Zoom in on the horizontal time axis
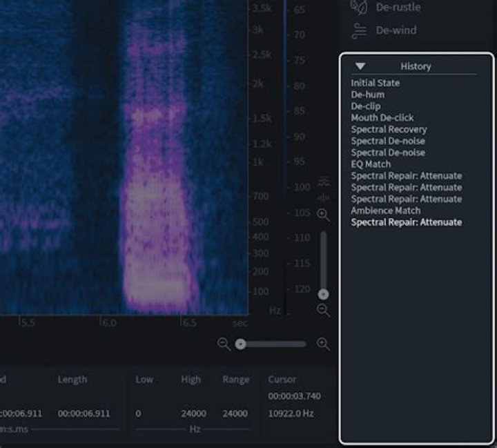Viewport: 497px width, 448px height. pos(323,344)
